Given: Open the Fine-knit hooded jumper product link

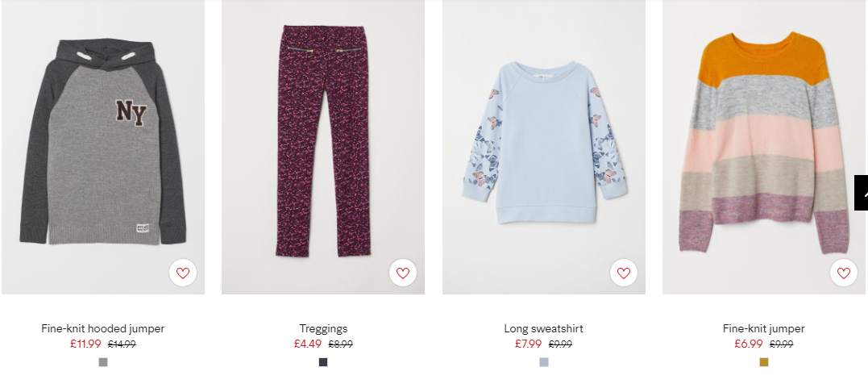Looking at the screenshot, I should pos(103,328).
